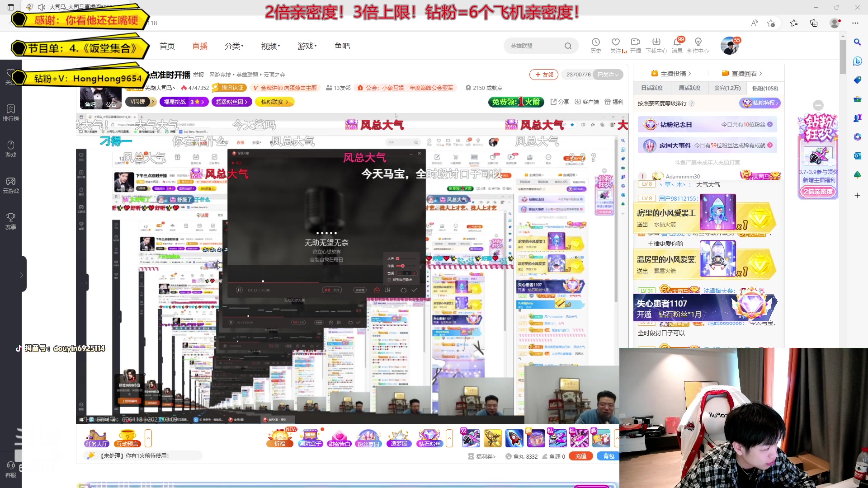The image size is (868, 488).
Task: Click the 充值 recharge button
Action: pyautogui.click(x=580, y=456)
